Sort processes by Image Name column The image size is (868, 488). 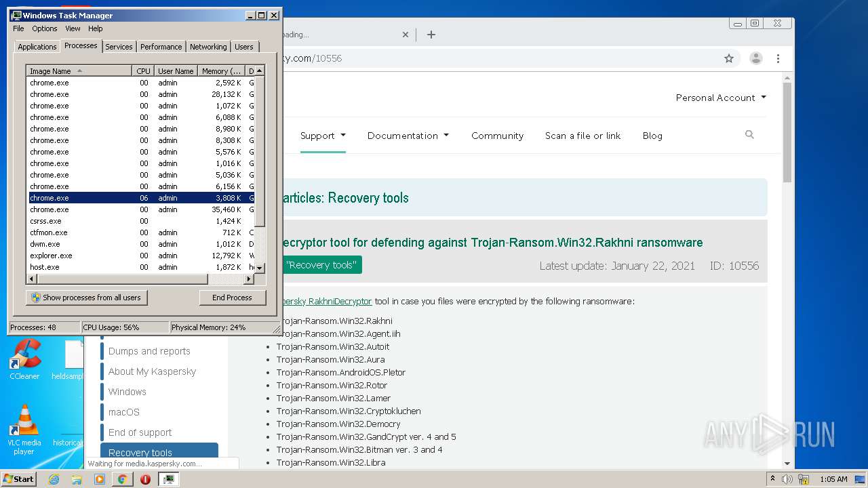coord(79,71)
